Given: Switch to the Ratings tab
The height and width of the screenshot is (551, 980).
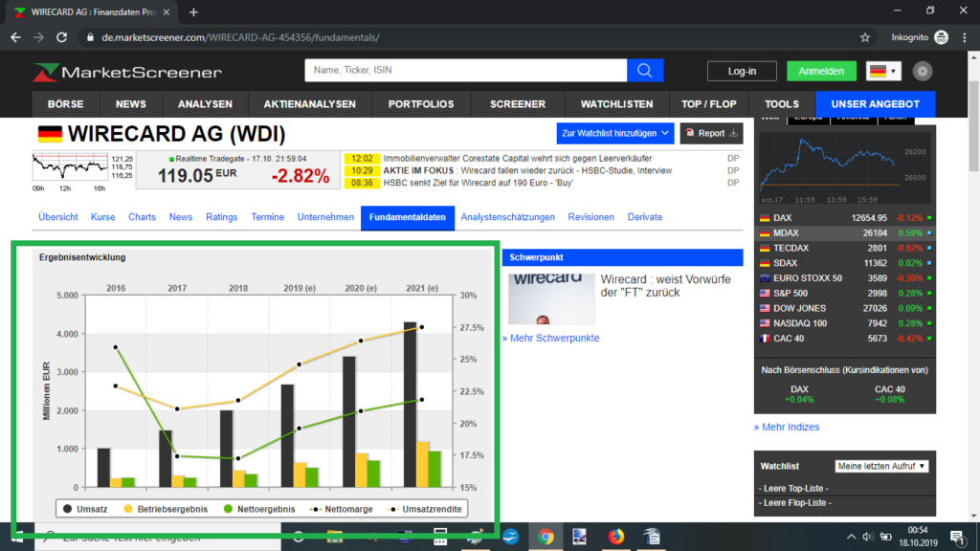Looking at the screenshot, I should coord(221,217).
